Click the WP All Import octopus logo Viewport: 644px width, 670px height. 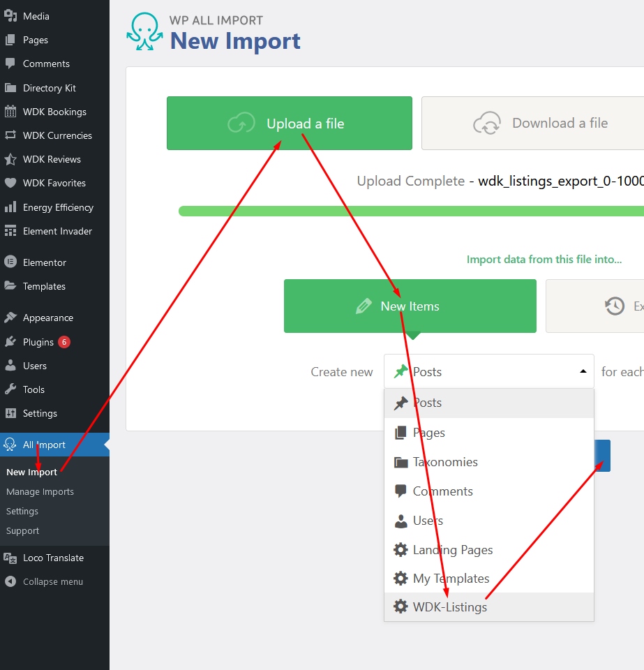click(x=144, y=31)
